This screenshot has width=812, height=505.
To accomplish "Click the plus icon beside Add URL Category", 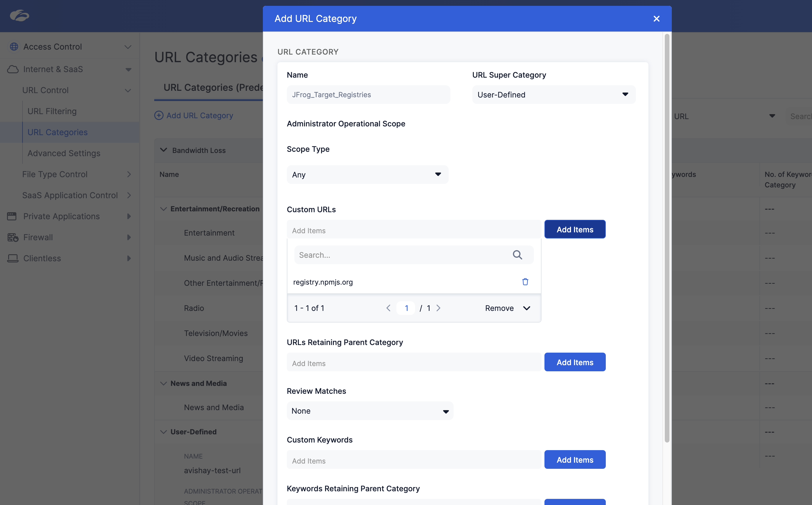I will click(x=159, y=116).
